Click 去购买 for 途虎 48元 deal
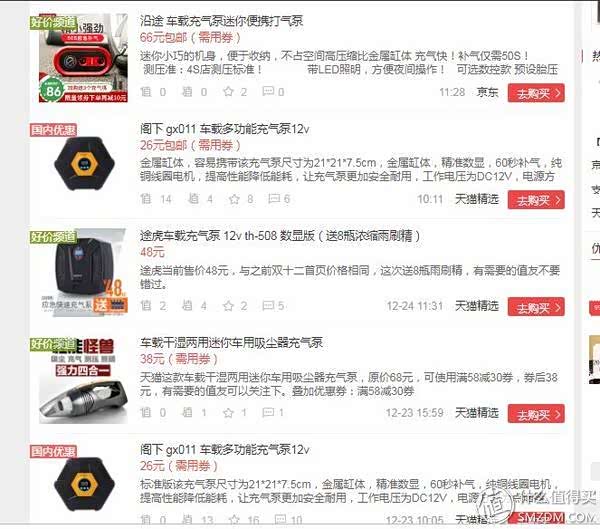Screen dimensions: 600x529 pyautogui.click(x=536, y=307)
